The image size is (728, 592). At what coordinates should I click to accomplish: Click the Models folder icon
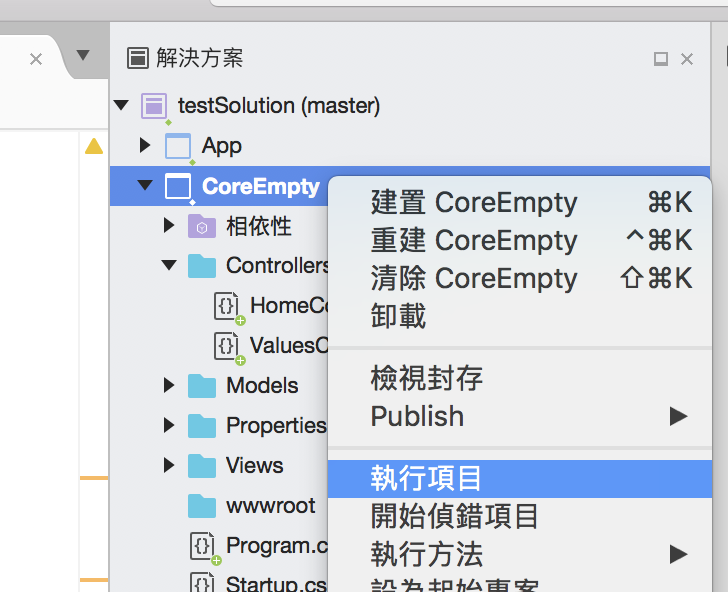[202, 386]
